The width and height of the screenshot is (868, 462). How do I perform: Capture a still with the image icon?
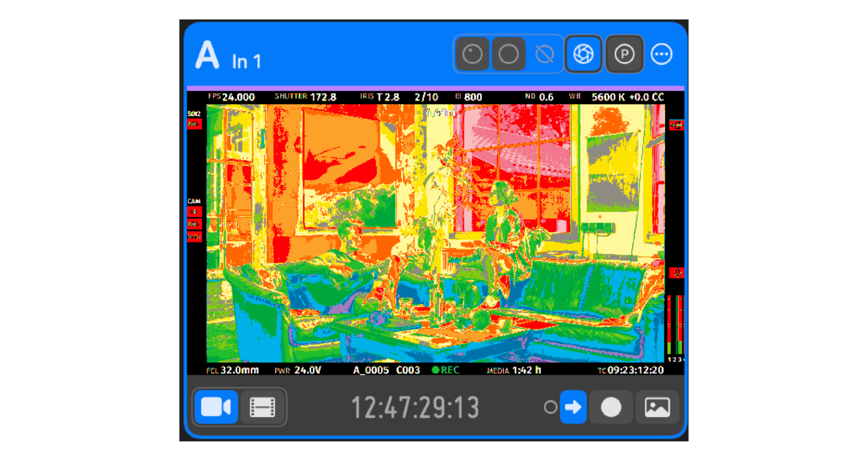point(657,407)
